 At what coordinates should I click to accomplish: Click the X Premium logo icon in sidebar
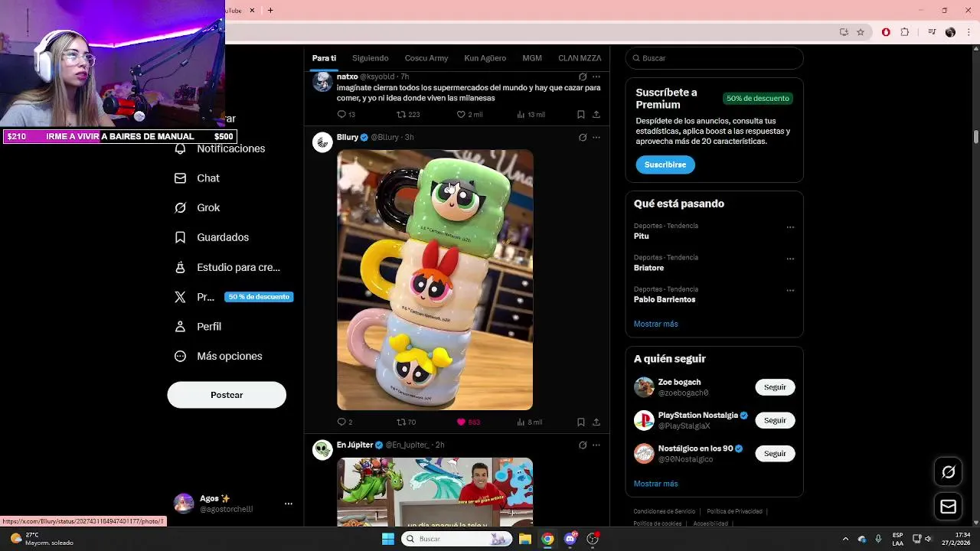180,297
